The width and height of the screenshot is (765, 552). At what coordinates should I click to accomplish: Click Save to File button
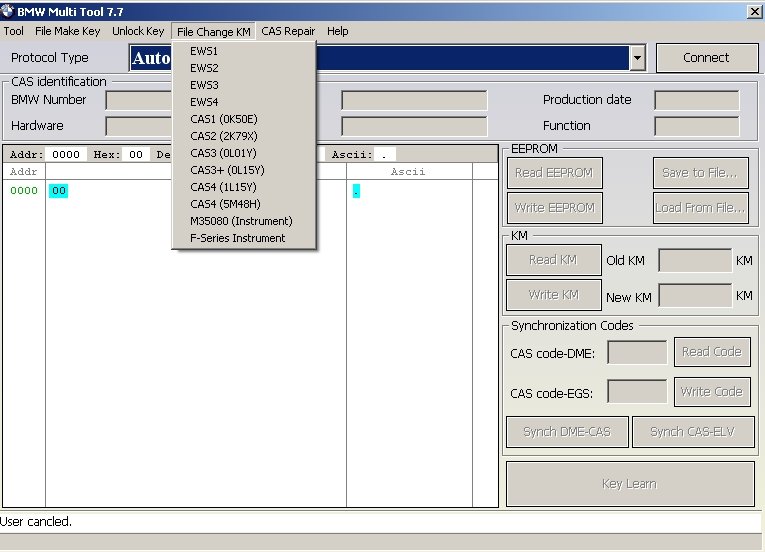point(700,173)
